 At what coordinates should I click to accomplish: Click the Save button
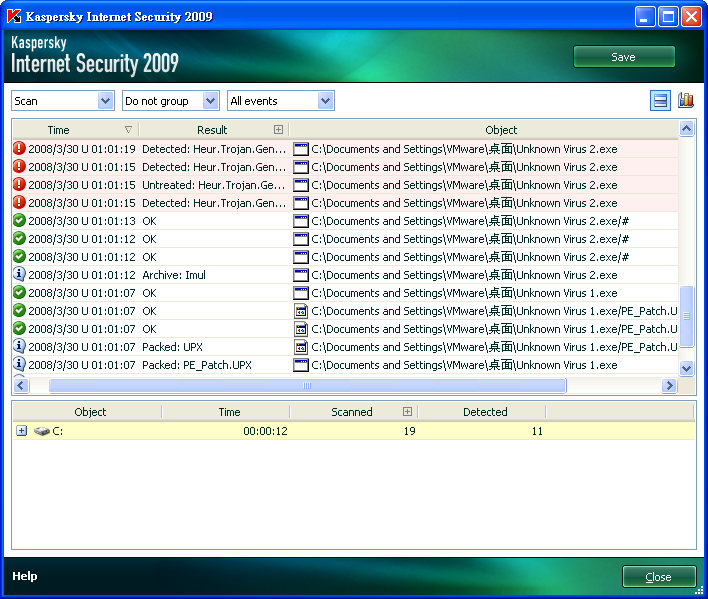(624, 57)
